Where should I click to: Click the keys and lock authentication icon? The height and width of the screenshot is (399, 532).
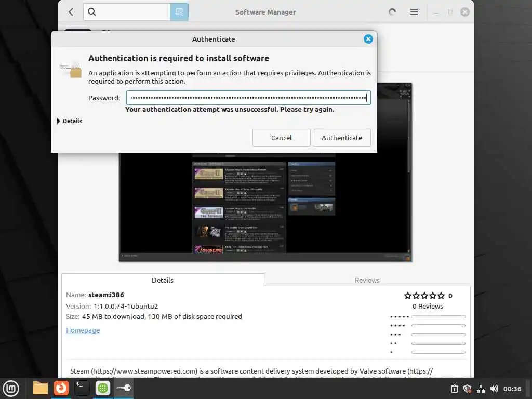point(71,69)
